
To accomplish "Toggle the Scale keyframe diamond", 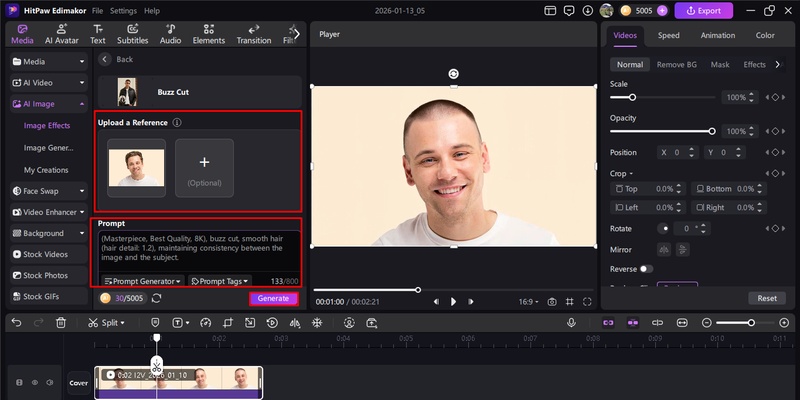I will click(x=775, y=97).
